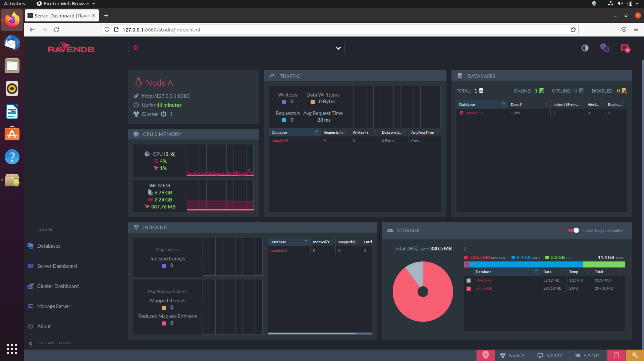Click the Indexing panel funnel icon
Screen dimensions: 644x361
[136, 227]
